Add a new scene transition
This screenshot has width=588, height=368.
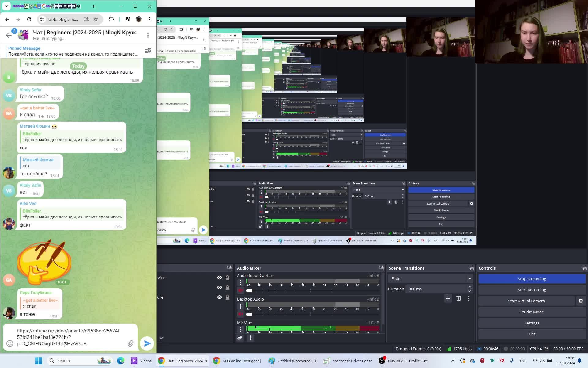point(448,298)
